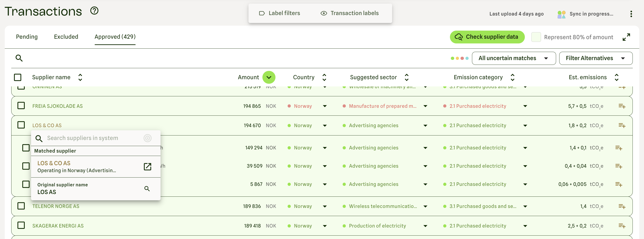Sort by Supplier name arrows
644x239 pixels.
point(80,77)
